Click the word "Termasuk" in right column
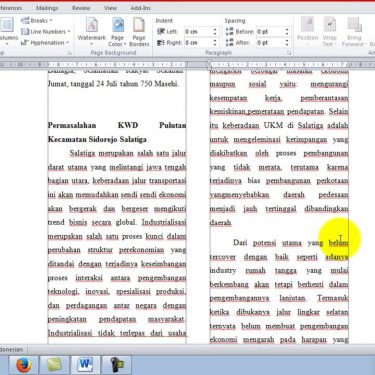Viewport: 375px width, 375px height. point(333,298)
